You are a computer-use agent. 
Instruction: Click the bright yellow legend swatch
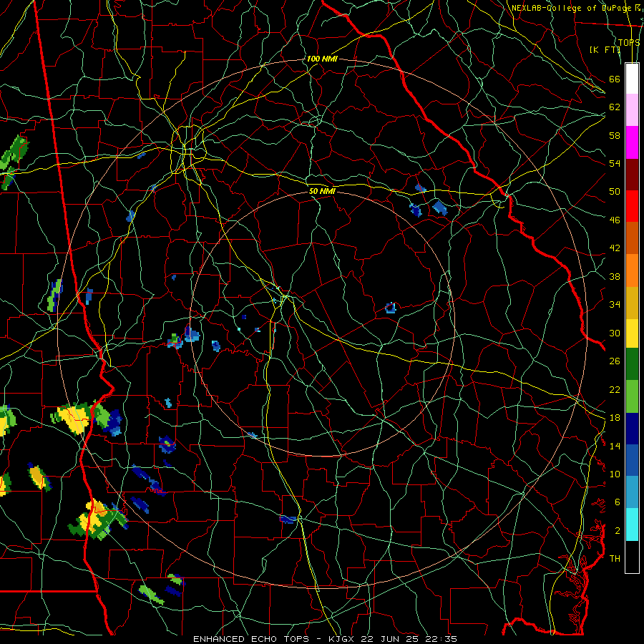click(632, 333)
